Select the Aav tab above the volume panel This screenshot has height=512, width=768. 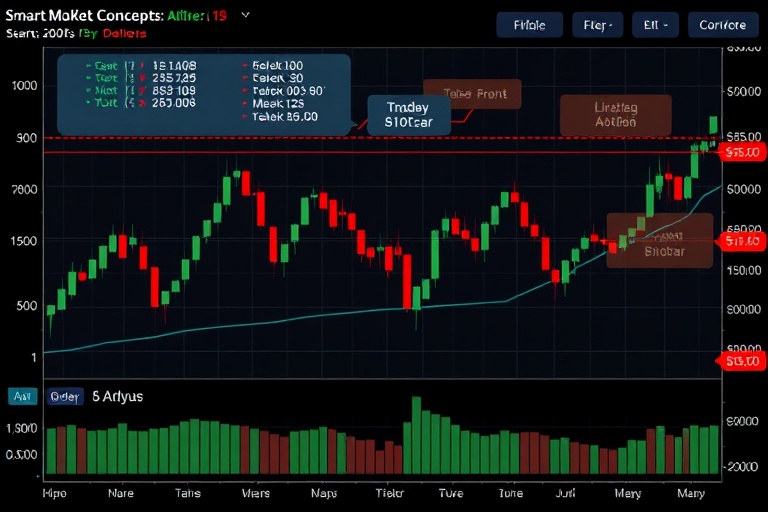tap(22, 396)
